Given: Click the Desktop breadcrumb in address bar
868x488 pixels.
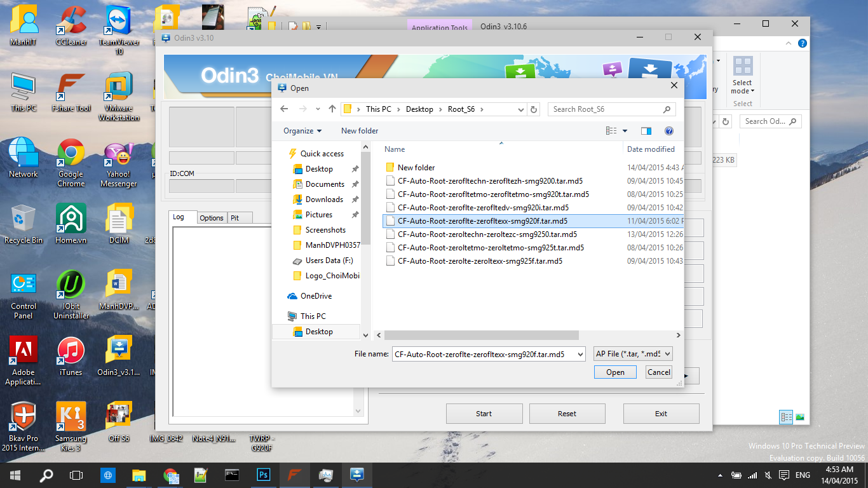Looking at the screenshot, I should (419, 109).
